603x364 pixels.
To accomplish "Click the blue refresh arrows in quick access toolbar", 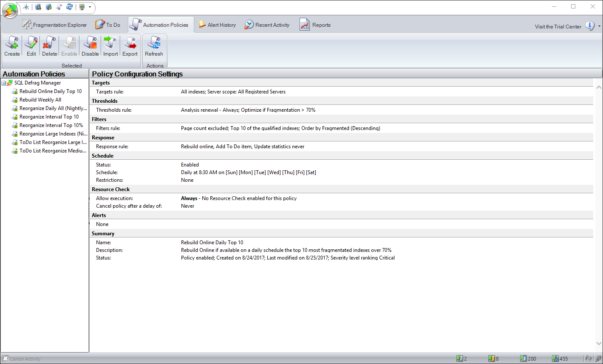I will coord(69,7).
